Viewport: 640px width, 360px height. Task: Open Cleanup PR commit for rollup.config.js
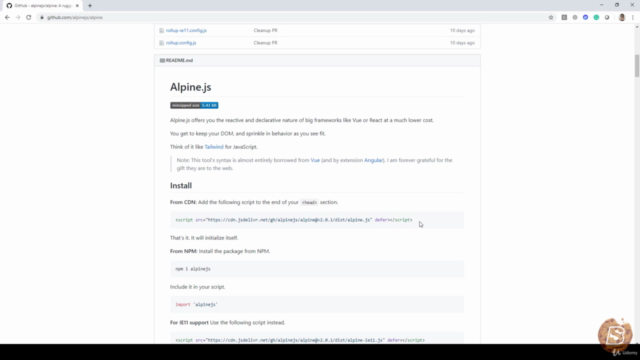pyautogui.click(x=265, y=43)
